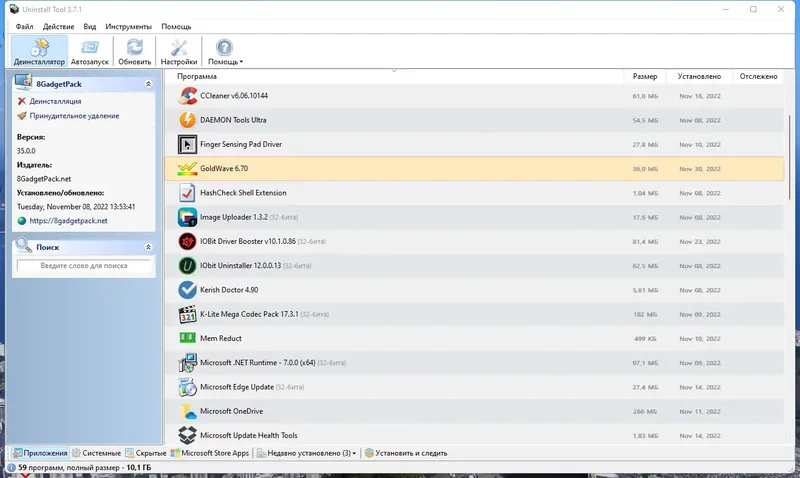Open the Инструменты menu
This screenshot has width=800, height=478.
pyautogui.click(x=129, y=27)
